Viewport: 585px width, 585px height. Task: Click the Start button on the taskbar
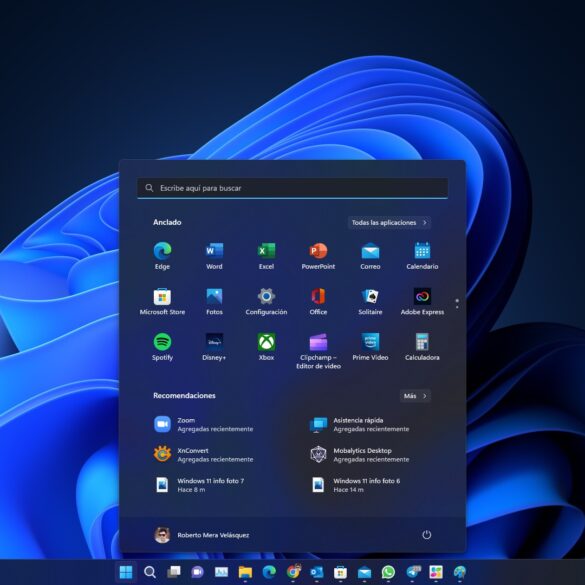(126, 572)
